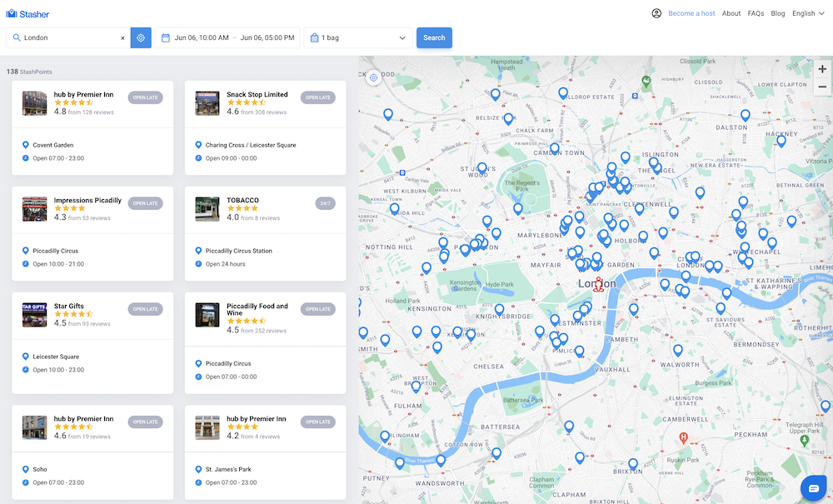Image resolution: width=833 pixels, height=504 pixels.
Task: Recenter map with locate icon
Action: tap(373, 77)
